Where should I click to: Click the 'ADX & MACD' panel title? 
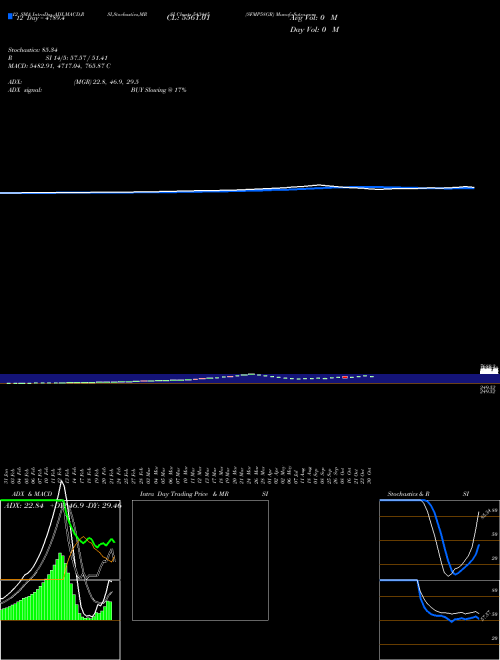[x=32, y=494]
